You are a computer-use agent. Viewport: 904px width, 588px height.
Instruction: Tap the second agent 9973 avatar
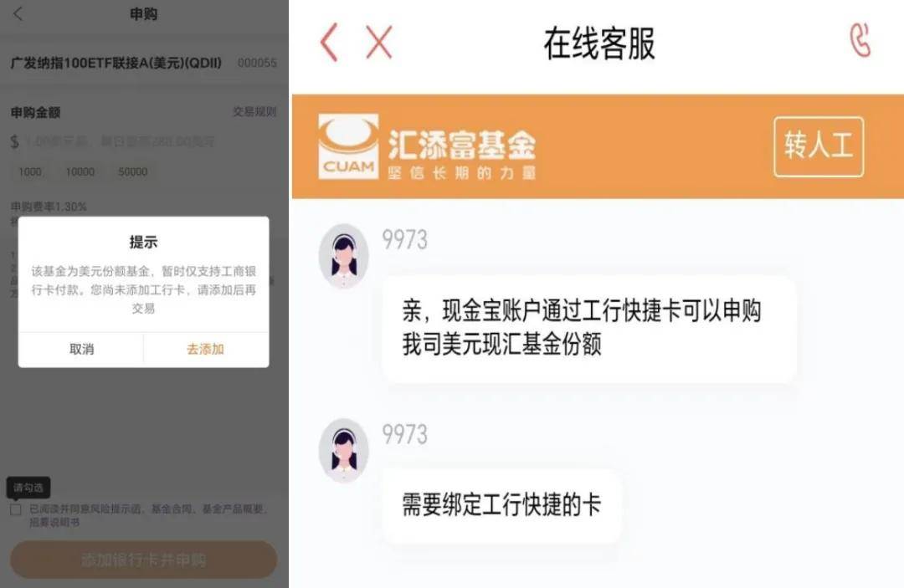[x=344, y=450]
